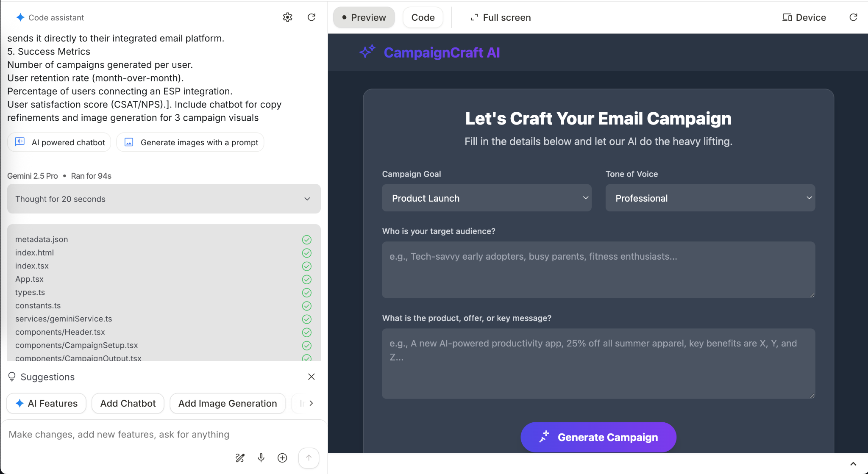This screenshot has width=868, height=474.
Task: Switch to the Code tab
Action: click(x=423, y=17)
